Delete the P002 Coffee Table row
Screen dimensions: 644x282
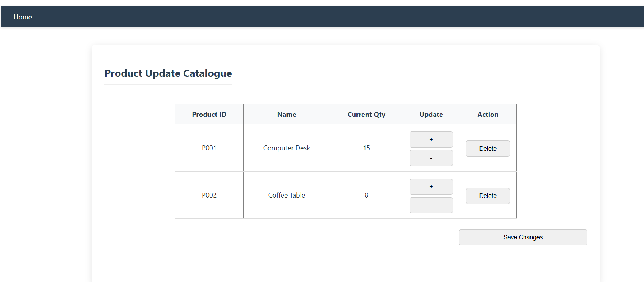tap(487, 196)
